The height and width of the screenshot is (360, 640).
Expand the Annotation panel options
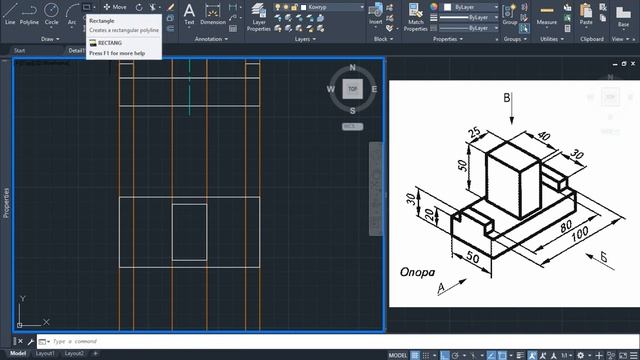(211, 39)
